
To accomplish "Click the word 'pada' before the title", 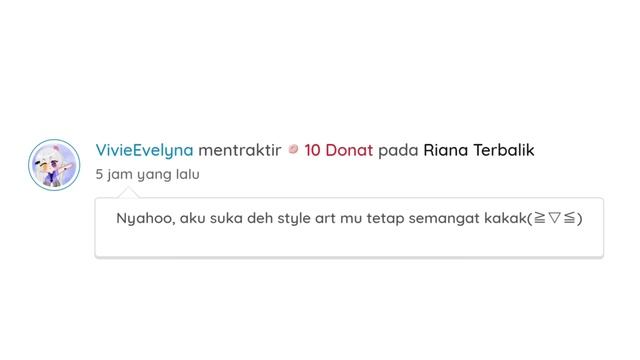I will [x=398, y=151].
